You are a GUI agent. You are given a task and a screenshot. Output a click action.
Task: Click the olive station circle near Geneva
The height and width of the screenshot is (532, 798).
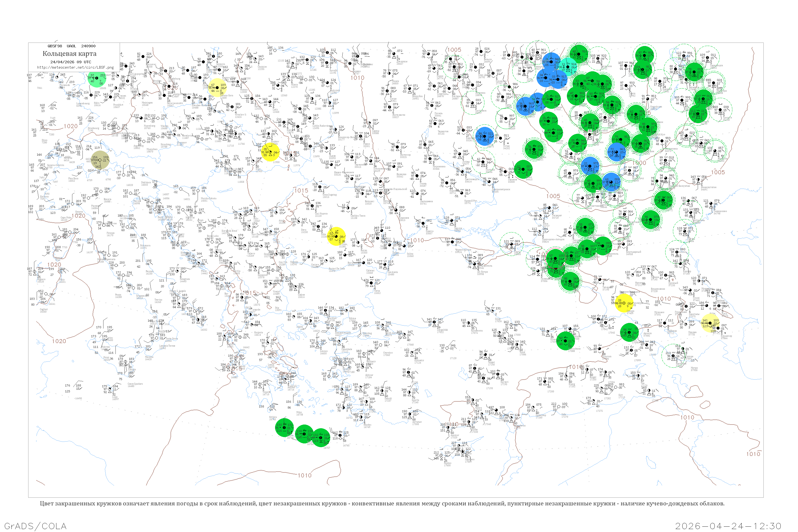click(100, 160)
